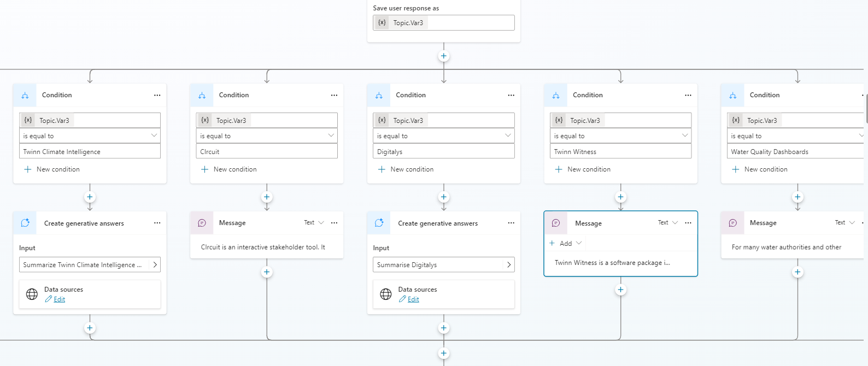Open more options on first generative answers card
868x366 pixels.
tap(157, 223)
